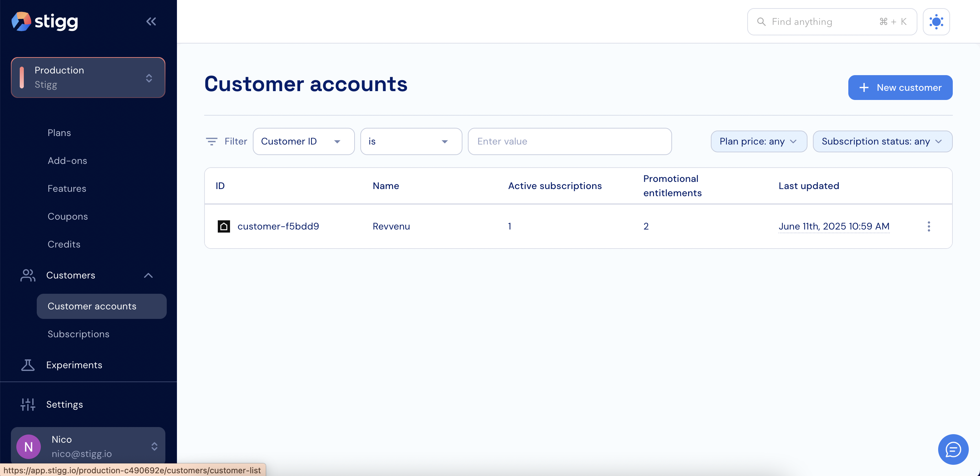Viewport: 980px width, 476px height.
Task: Expand Plan price: any filter
Action: pyautogui.click(x=758, y=141)
